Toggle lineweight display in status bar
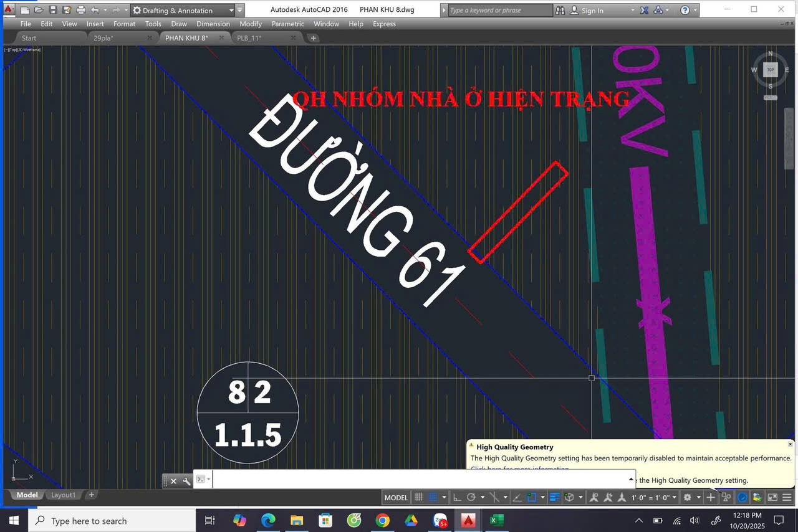This screenshot has width=798, height=532. click(554, 497)
